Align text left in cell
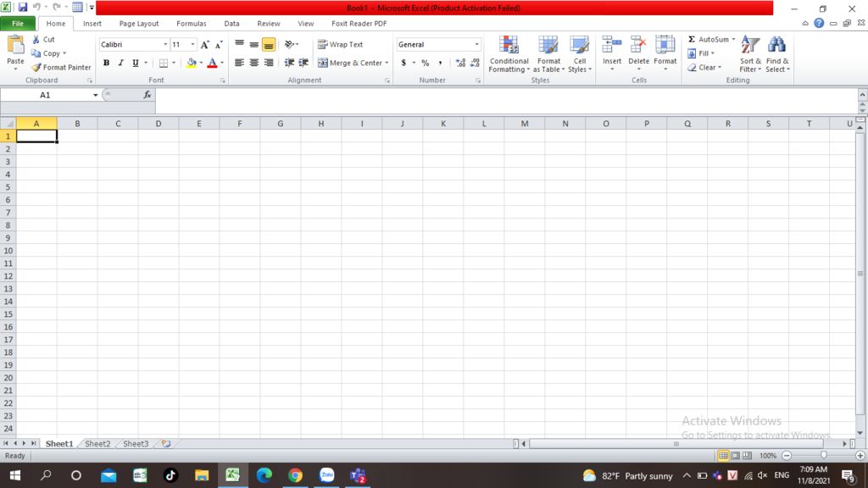Image resolution: width=868 pixels, height=488 pixels. pyautogui.click(x=239, y=63)
